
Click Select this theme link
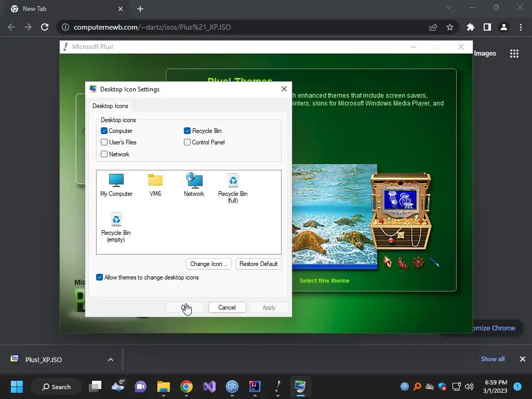click(x=324, y=281)
